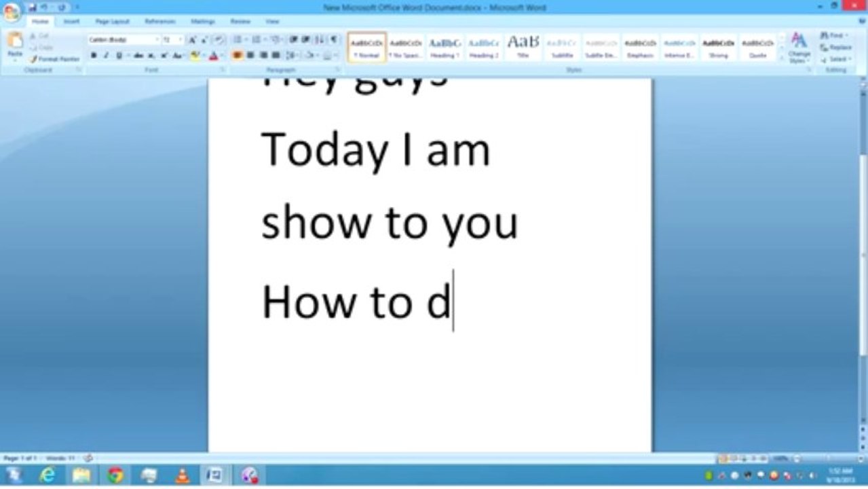Image resolution: width=868 pixels, height=489 pixels.
Task: Save the document from Quick Access Toolbar
Action: pos(33,7)
